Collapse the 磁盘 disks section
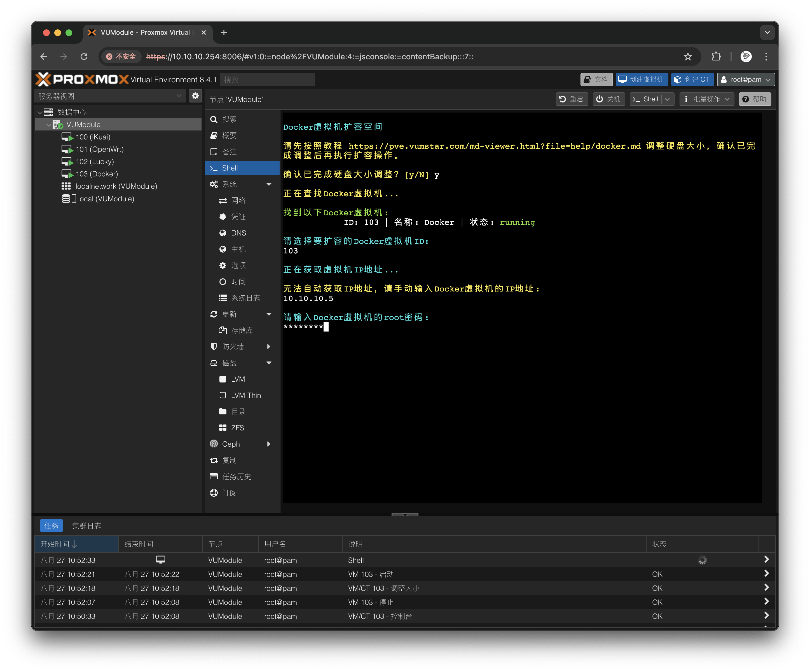 (x=268, y=363)
